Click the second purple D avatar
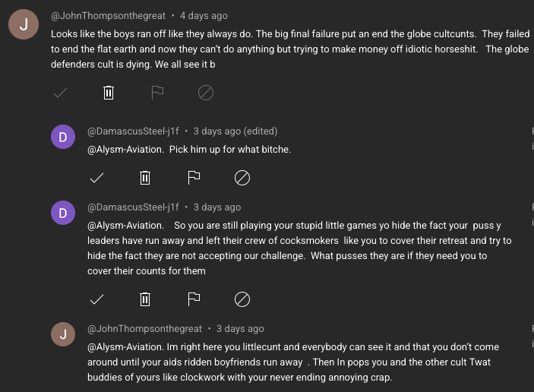The height and width of the screenshot is (392, 534). [62, 213]
